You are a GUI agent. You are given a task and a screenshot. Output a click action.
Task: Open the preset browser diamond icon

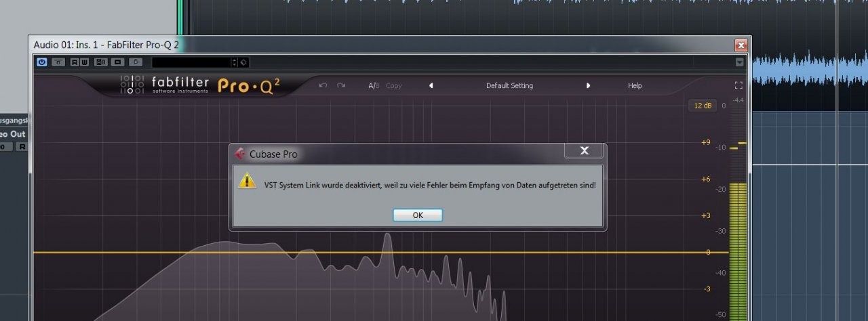[243, 62]
